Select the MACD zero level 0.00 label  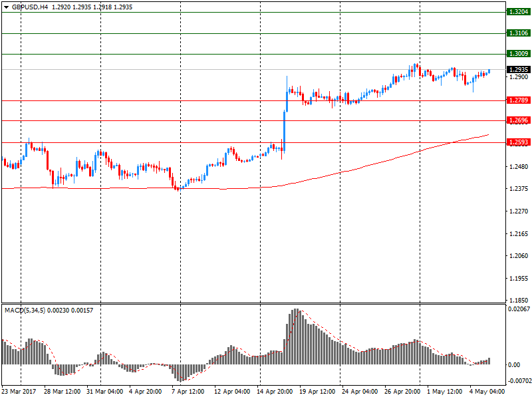[514, 364]
